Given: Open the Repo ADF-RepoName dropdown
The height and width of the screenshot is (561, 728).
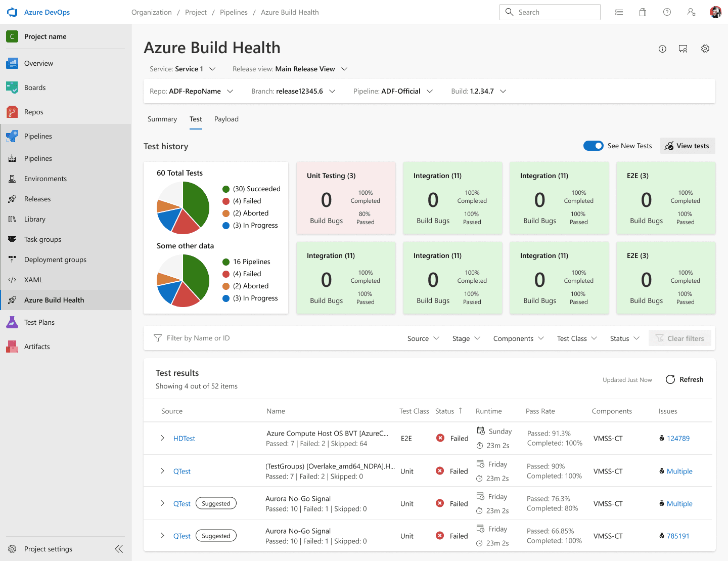Looking at the screenshot, I should pyautogui.click(x=192, y=91).
